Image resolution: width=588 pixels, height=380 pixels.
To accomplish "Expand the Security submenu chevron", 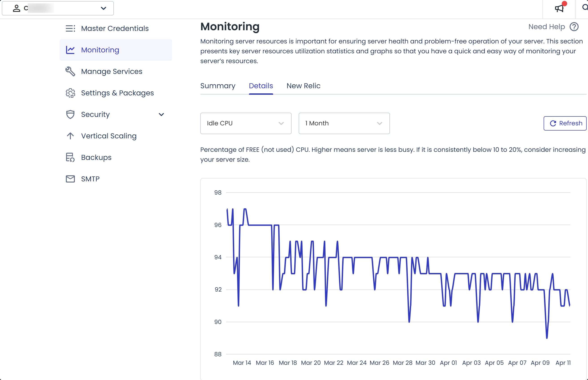I will click(161, 114).
